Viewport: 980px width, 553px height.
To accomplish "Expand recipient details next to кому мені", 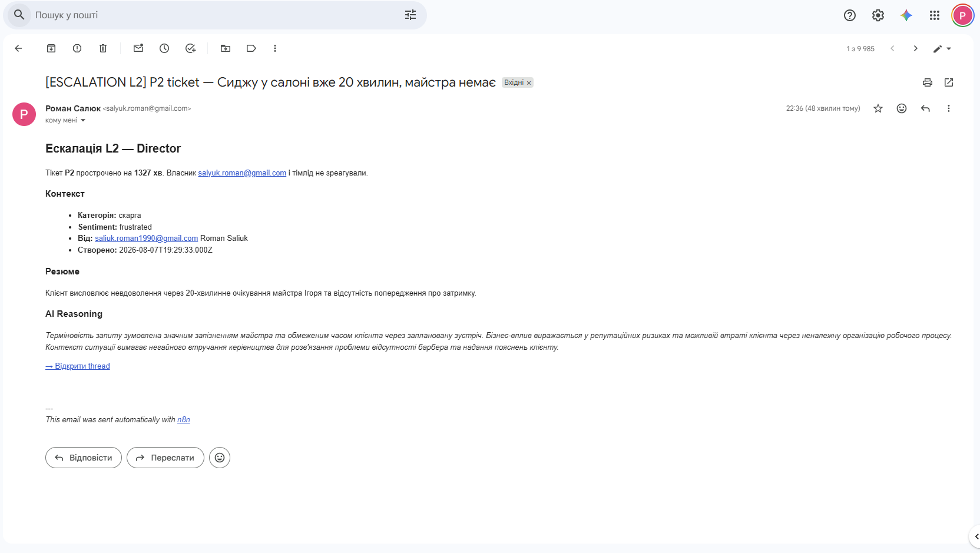I will pos(83,120).
